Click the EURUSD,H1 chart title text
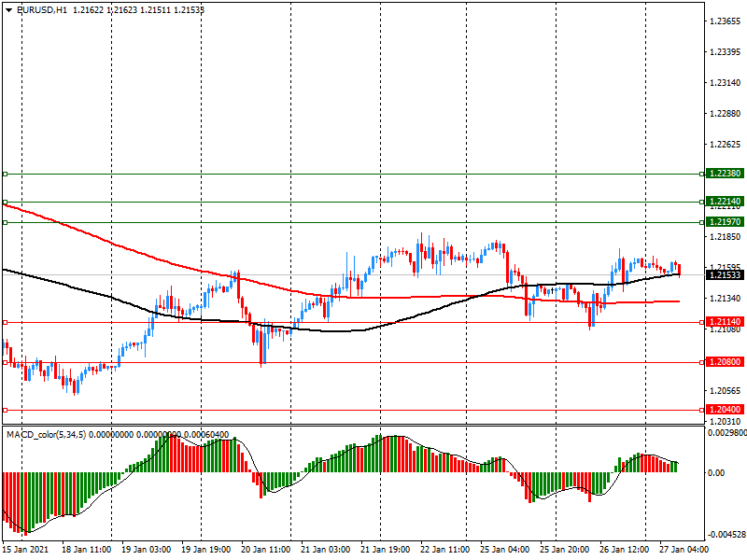This screenshot has height=560, width=747. (x=42, y=9)
